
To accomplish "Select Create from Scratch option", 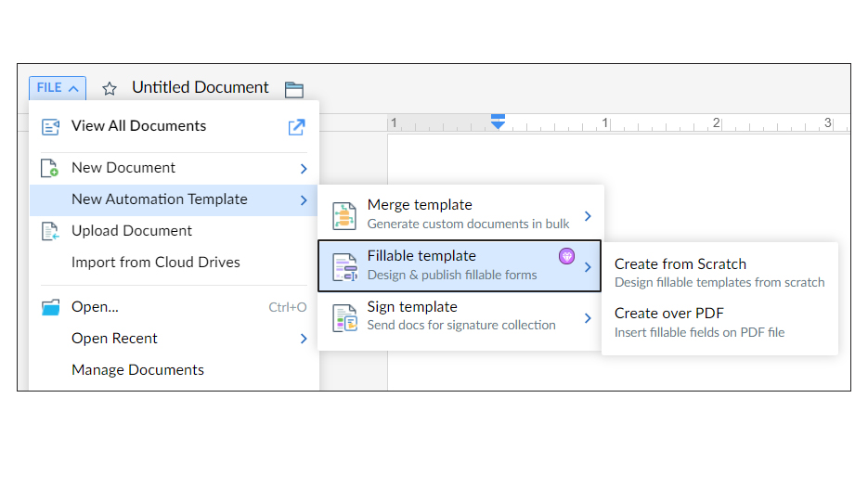I will coord(680,264).
